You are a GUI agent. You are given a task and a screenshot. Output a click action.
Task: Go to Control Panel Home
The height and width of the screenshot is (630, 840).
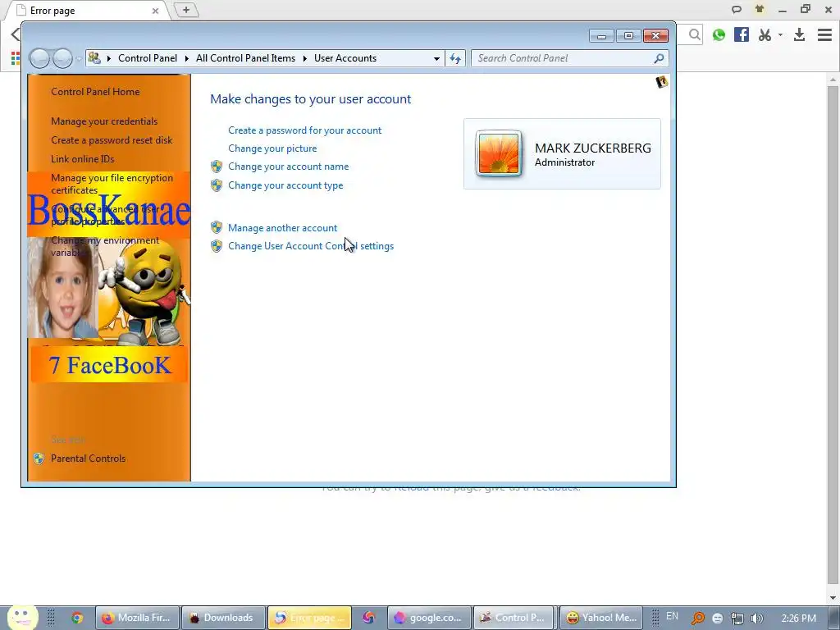point(95,92)
